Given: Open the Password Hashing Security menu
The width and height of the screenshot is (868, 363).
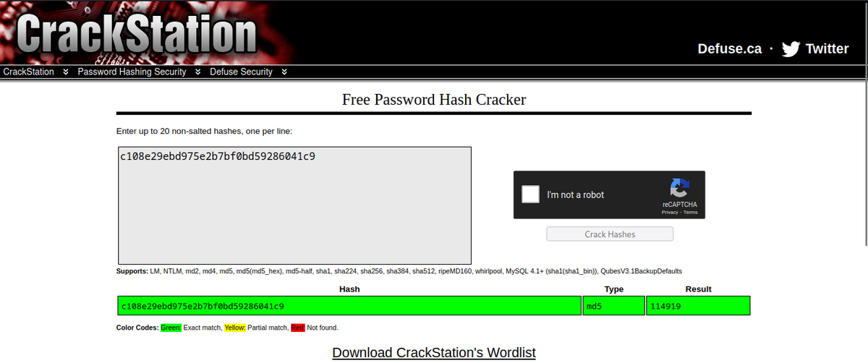Looking at the screenshot, I should point(132,72).
